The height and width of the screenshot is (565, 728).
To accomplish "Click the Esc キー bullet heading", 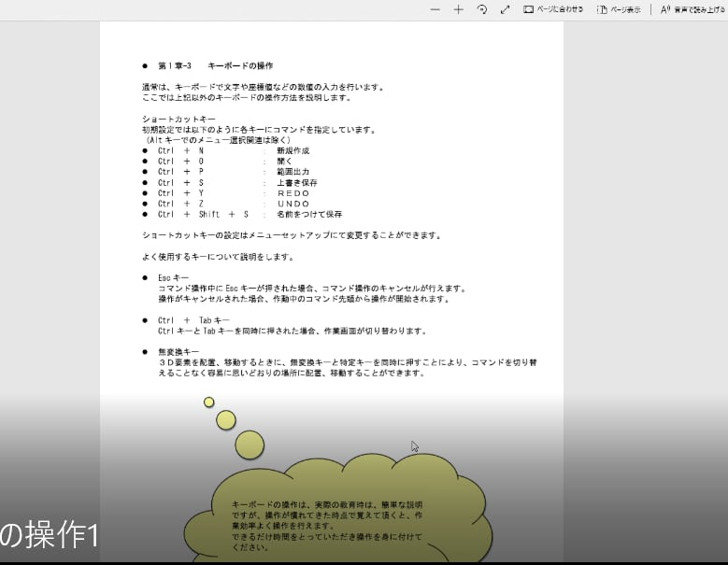I will click(174, 278).
